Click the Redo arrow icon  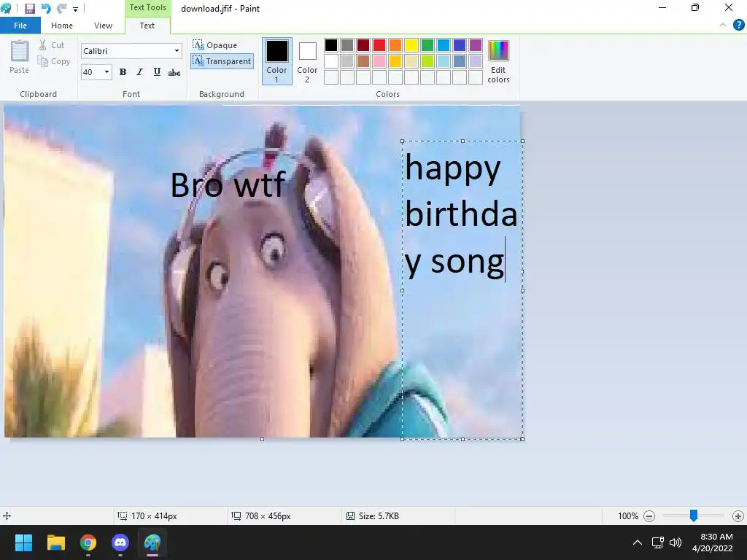click(61, 9)
